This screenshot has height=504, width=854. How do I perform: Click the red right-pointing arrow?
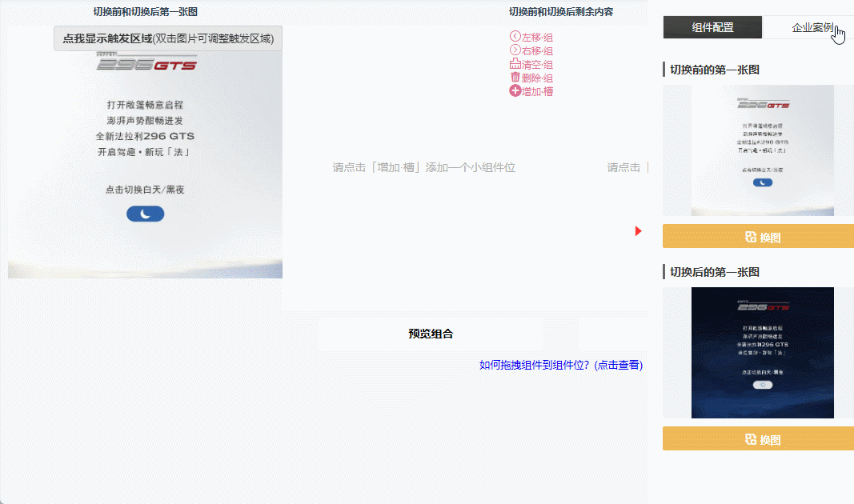(x=639, y=231)
